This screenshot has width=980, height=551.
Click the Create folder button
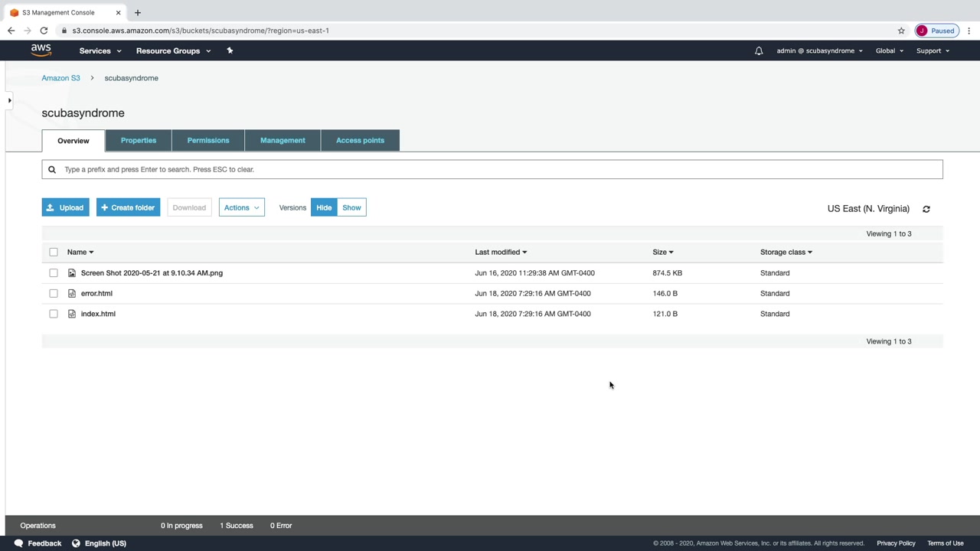click(x=128, y=207)
